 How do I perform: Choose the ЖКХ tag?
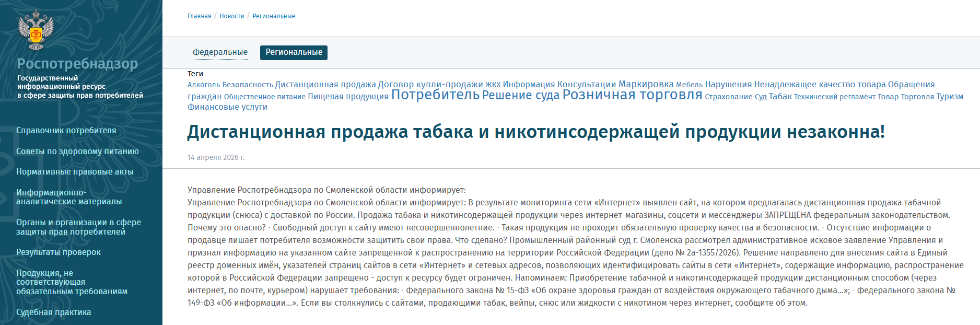(x=493, y=85)
